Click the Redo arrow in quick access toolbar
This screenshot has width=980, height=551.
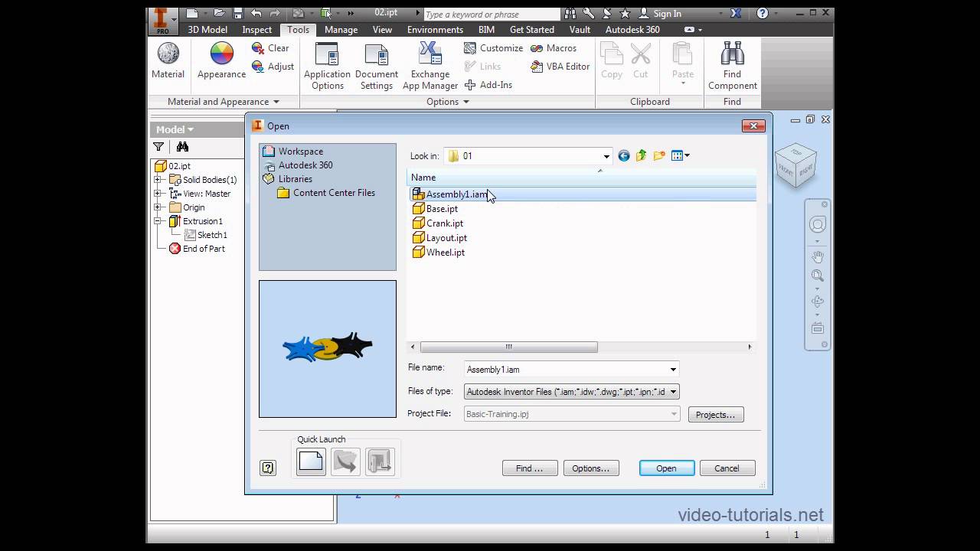[x=275, y=13]
